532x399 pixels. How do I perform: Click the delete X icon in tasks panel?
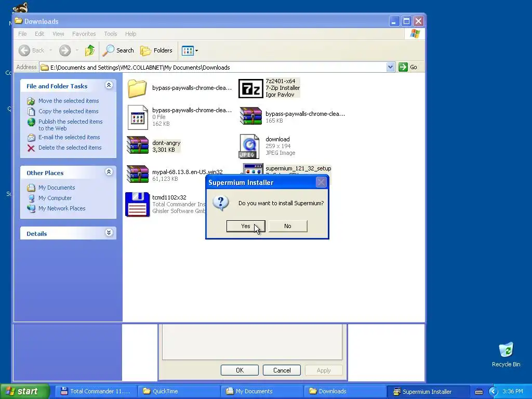click(31, 148)
